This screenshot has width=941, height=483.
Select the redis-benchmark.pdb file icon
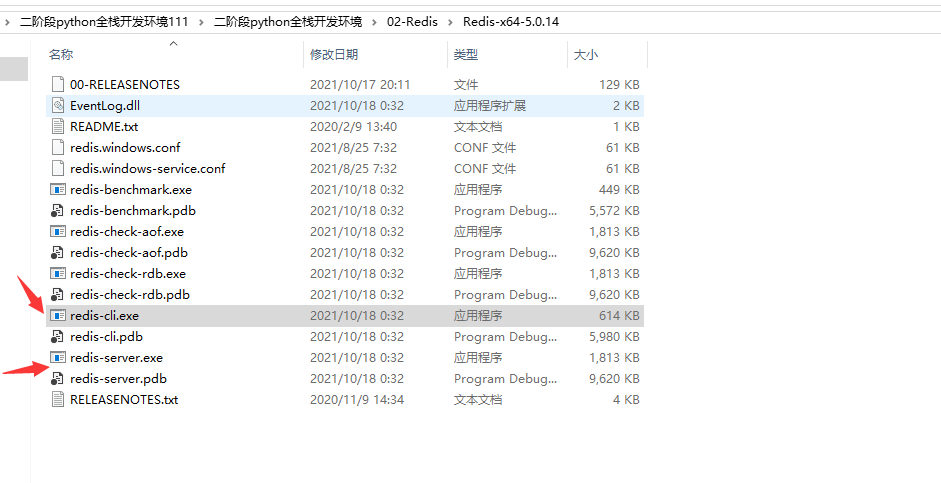click(x=58, y=211)
